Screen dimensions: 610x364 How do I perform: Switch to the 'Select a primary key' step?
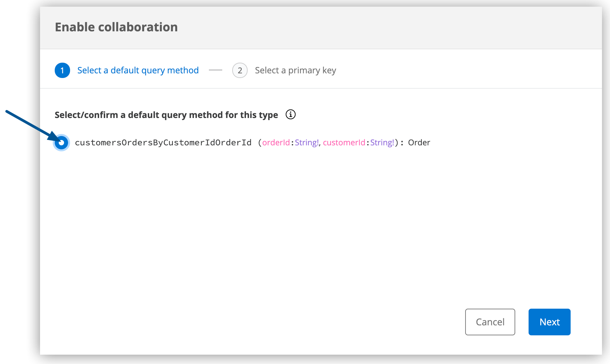tap(295, 70)
